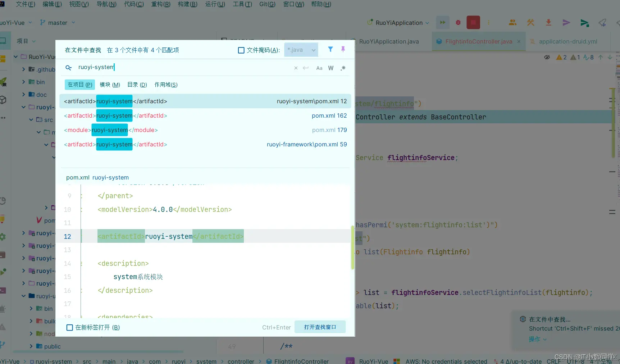620x364 pixels.
Task: Expand the bin folder under RuoYi-Vue
Action: (23, 82)
